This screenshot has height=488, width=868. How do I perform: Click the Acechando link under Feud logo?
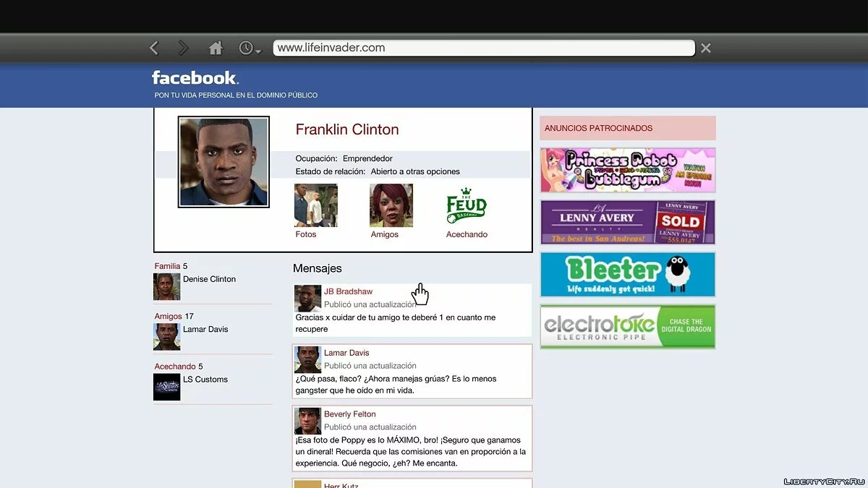(x=467, y=234)
